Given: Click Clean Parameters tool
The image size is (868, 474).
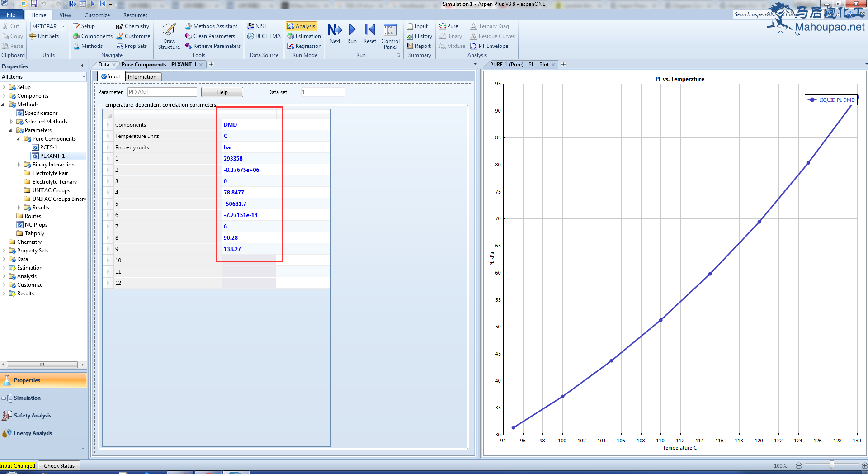Looking at the screenshot, I should (x=210, y=36).
